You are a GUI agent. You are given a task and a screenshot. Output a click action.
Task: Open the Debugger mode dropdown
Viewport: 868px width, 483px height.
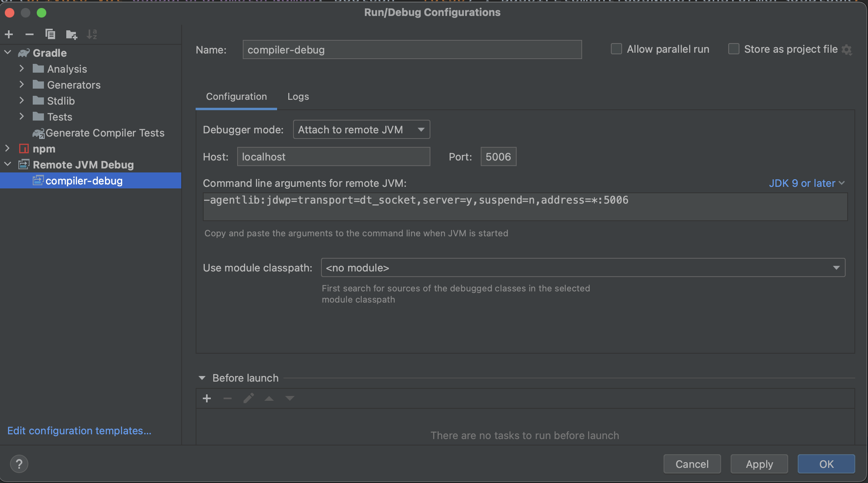pyautogui.click(x=361, y=130)
